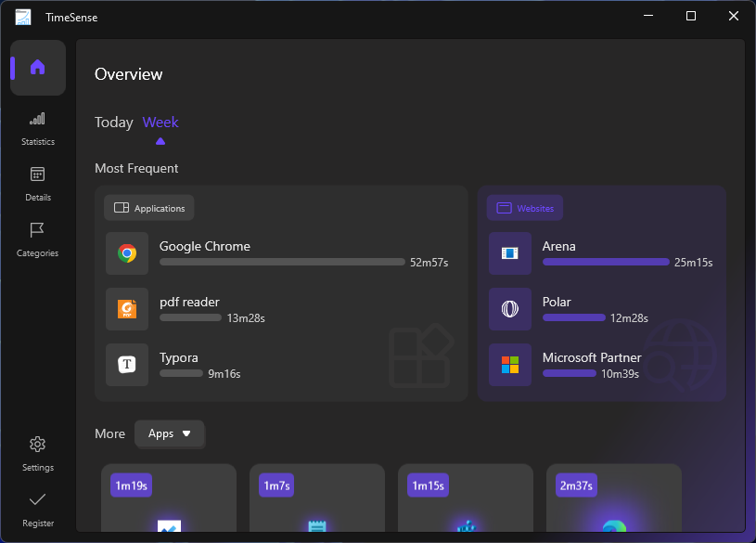
Task: Click the TimeSense logo in the titlebar
Action: (22, 16)
